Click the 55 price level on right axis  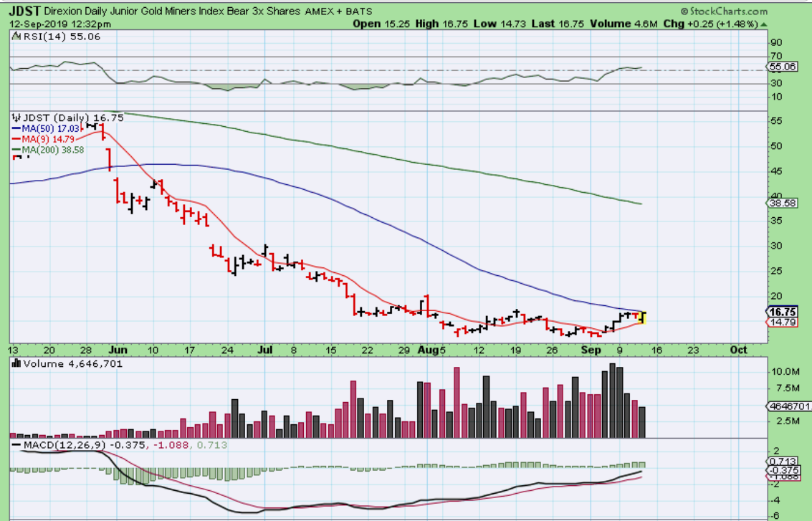(776, 120)
